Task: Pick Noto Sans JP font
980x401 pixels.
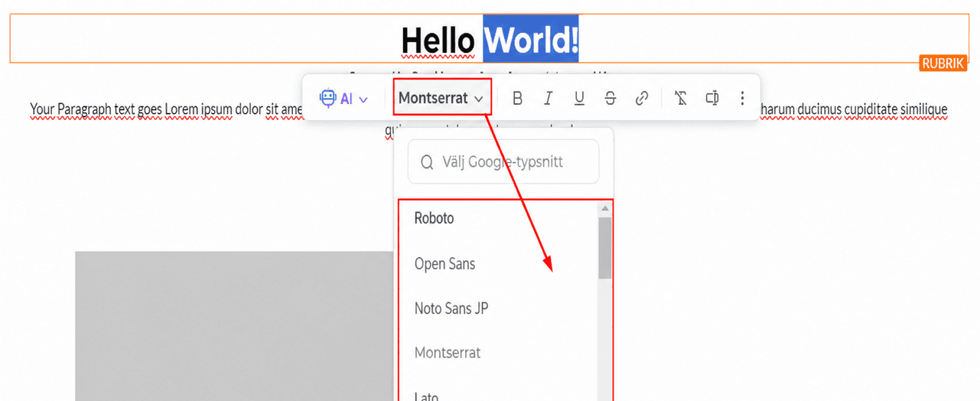Action: click(x=451, y=308)
